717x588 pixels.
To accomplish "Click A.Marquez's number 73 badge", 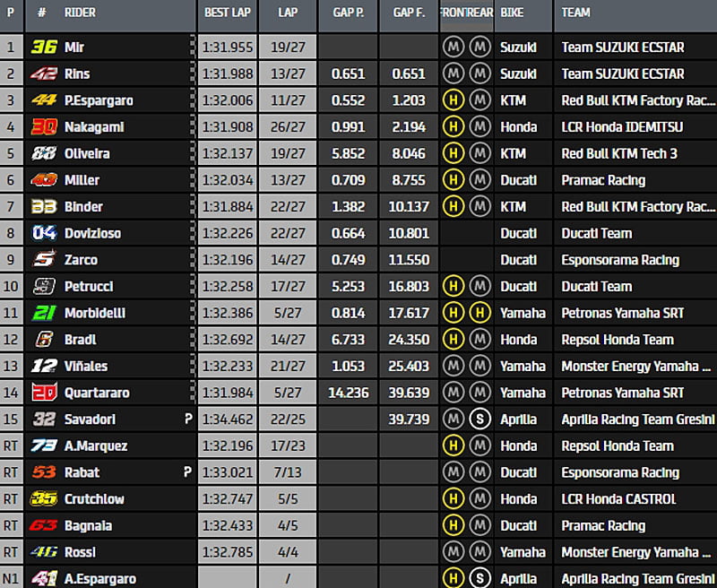I will click(43, 445).
